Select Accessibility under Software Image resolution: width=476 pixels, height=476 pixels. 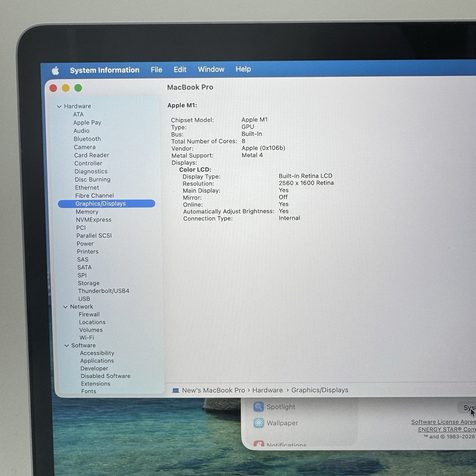pos(97,353)
